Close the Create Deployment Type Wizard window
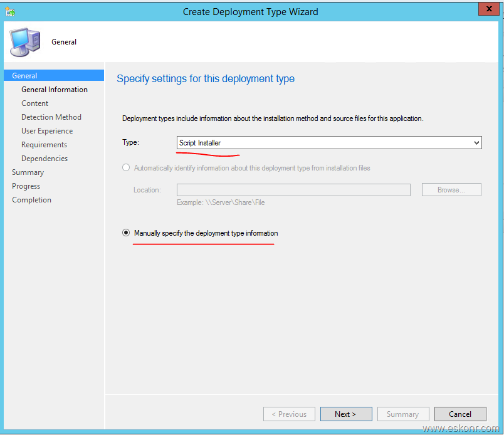The width and height of the screenshot is (504, 435). point(488,9)
